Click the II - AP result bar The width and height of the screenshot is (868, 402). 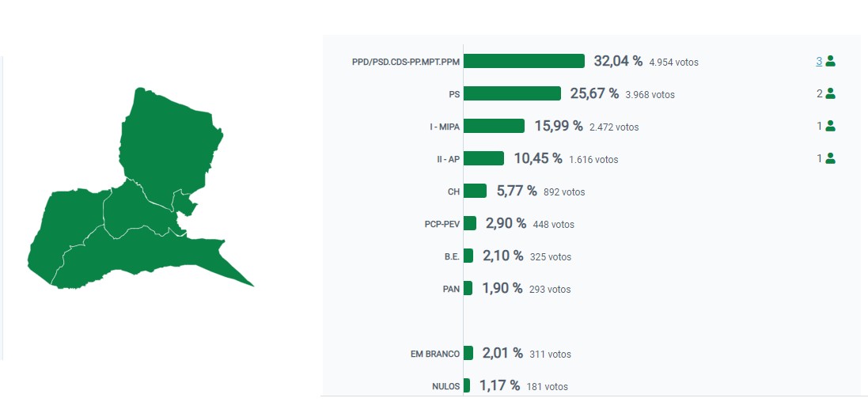point(483,158)
